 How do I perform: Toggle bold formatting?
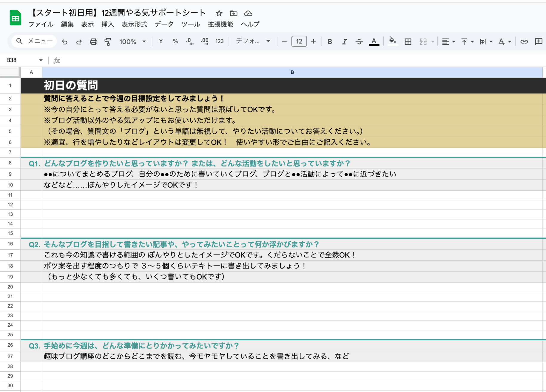tap(330, 41)
